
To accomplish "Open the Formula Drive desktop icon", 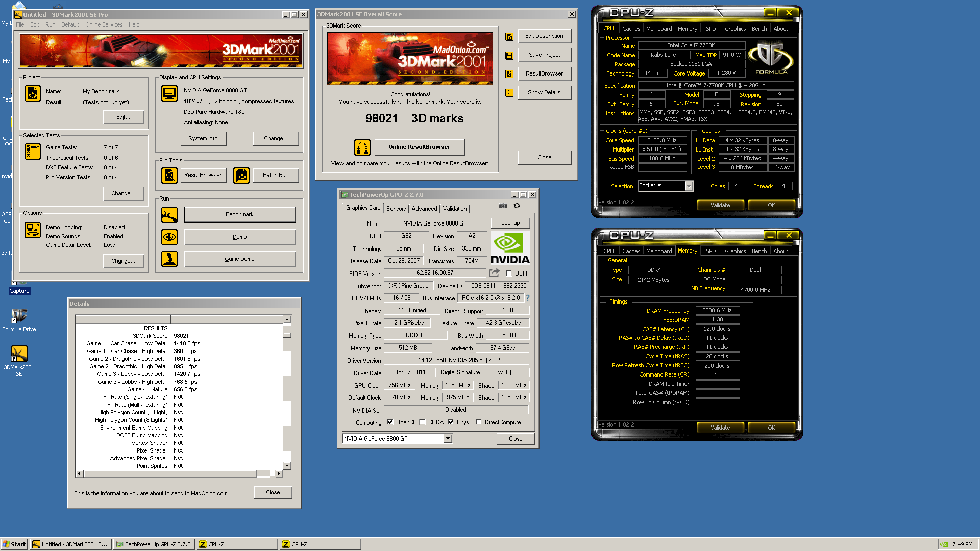I will (x=19, y=320).
